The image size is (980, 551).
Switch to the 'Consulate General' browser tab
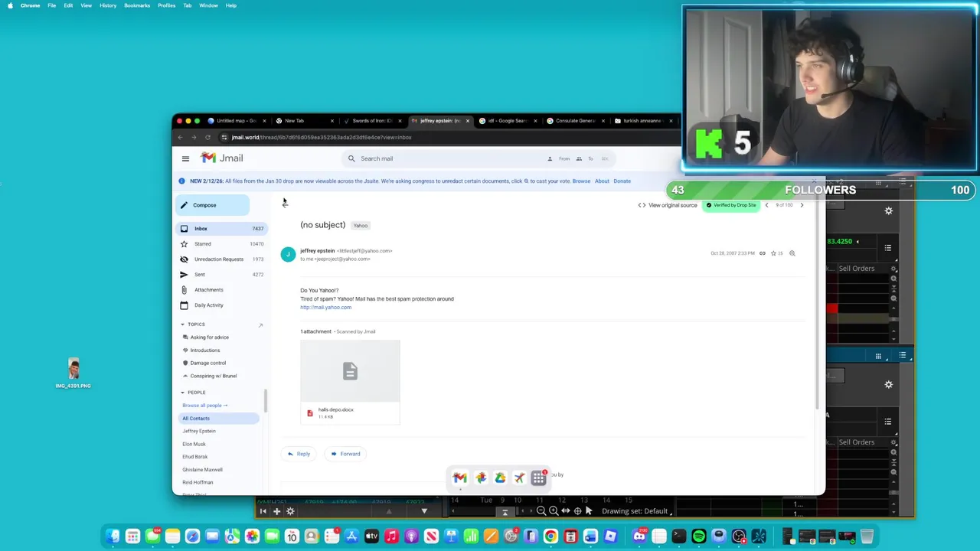(574, 121)
